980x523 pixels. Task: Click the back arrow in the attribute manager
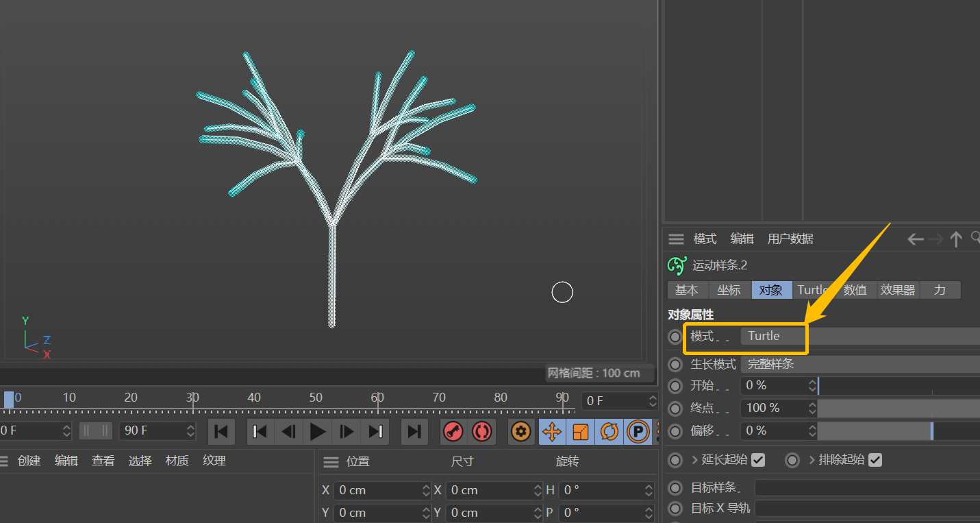(x=915, y=239)
